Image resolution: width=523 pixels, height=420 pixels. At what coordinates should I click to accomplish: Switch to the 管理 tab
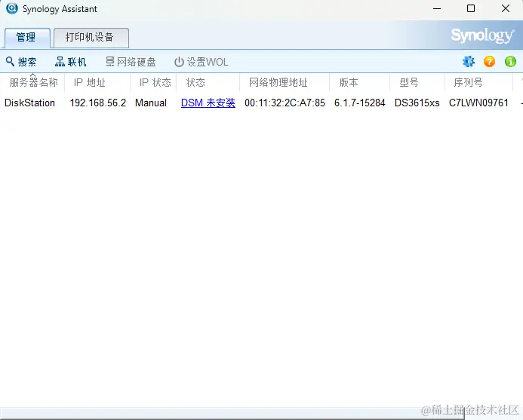[x=26, y=38]
